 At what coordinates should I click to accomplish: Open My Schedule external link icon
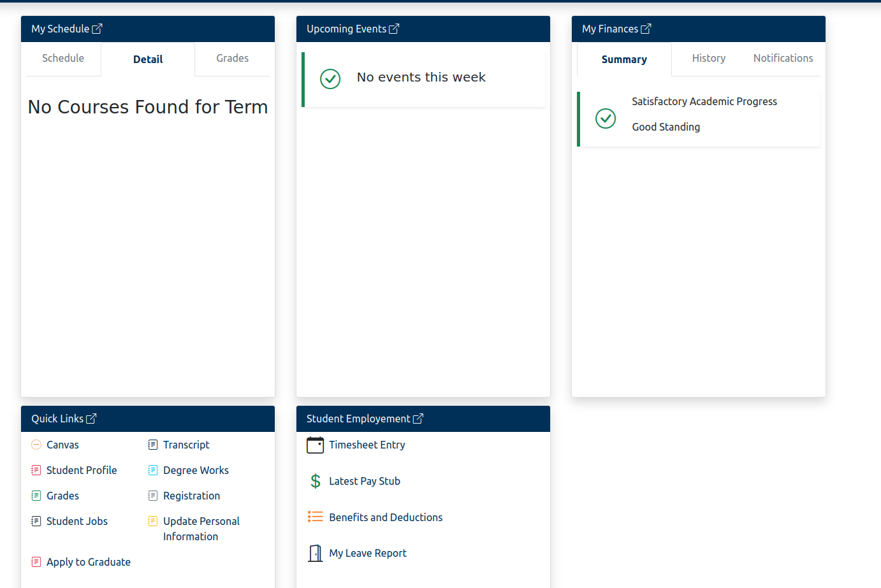coord(97,29)
